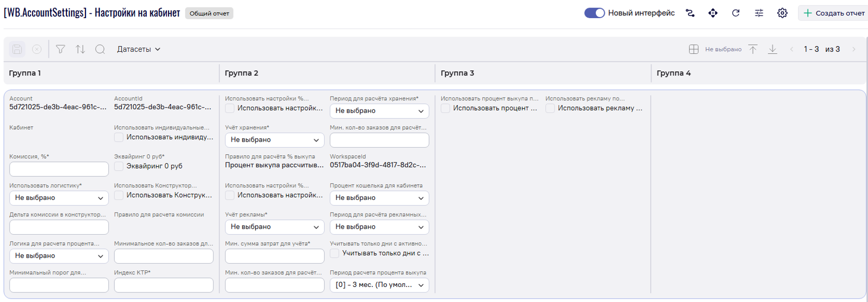Screen dimensions: 868x302
Task: Click the sort arrows icon
Action: [81, 49]
